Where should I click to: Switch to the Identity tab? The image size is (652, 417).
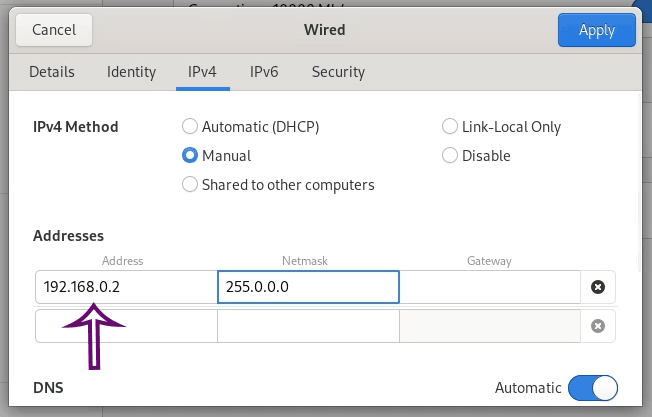[x=131, y=72]
